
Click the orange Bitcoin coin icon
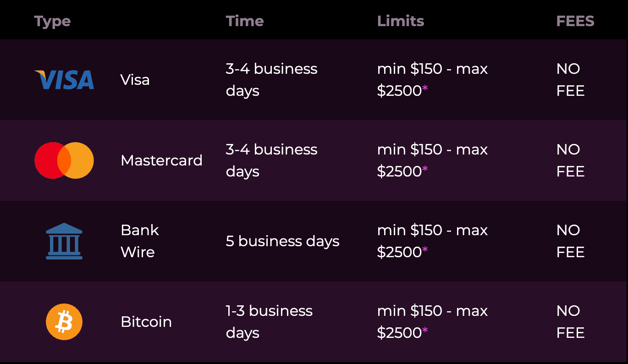coord(64,322)
